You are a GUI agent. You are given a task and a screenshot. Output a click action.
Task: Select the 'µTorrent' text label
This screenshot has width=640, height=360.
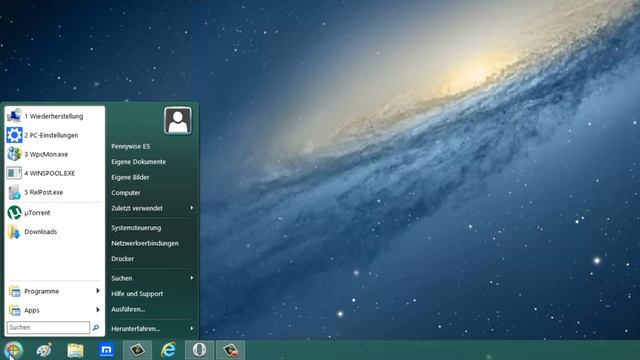(37, 213)
